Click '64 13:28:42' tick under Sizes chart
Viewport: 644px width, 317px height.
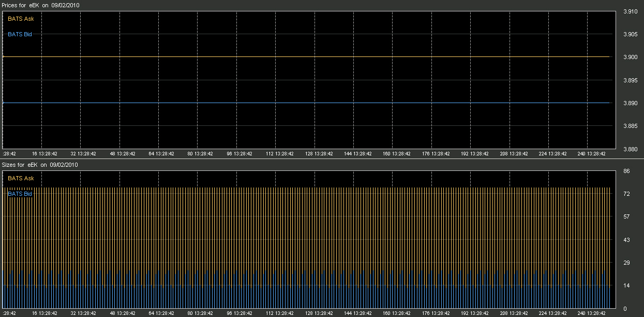coord(161,313)
